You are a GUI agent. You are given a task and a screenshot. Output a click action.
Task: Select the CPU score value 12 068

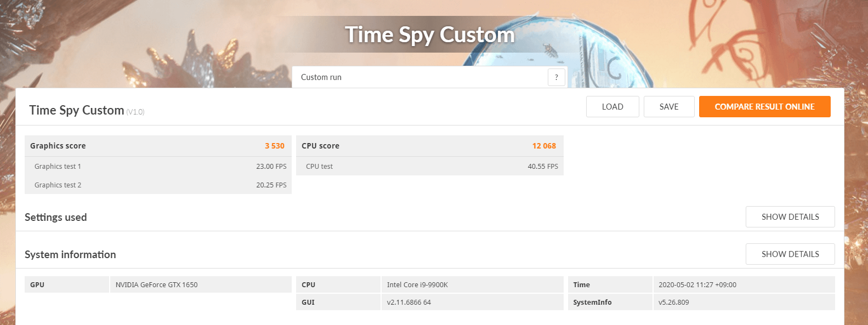coord(544,146)
